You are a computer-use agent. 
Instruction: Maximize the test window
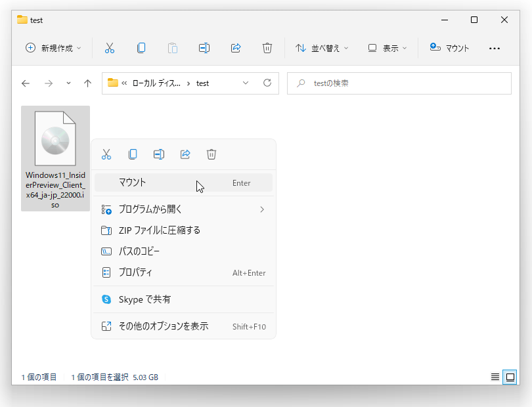[474, 20]
